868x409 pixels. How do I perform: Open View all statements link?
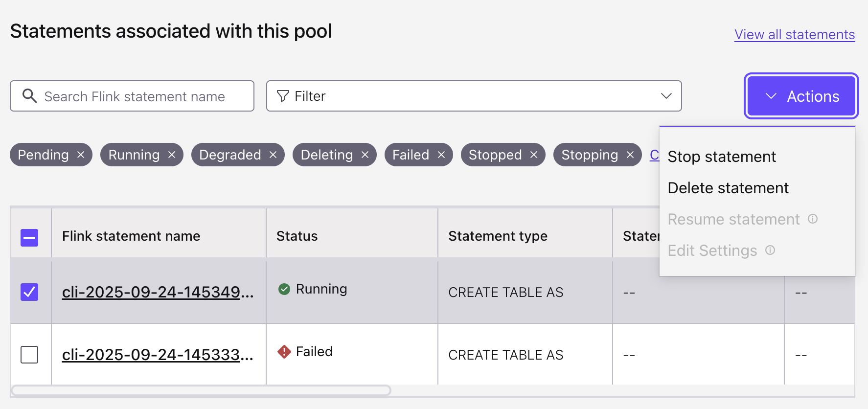[795, 35]
